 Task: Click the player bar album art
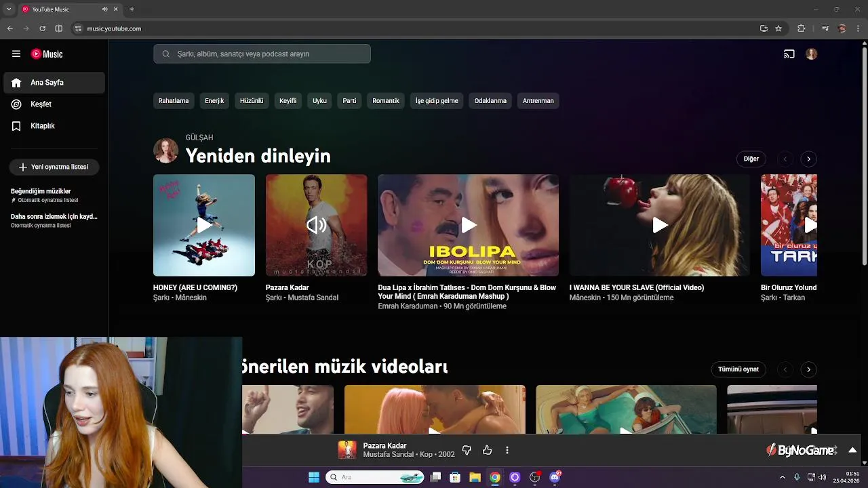[x=347, y=450]
